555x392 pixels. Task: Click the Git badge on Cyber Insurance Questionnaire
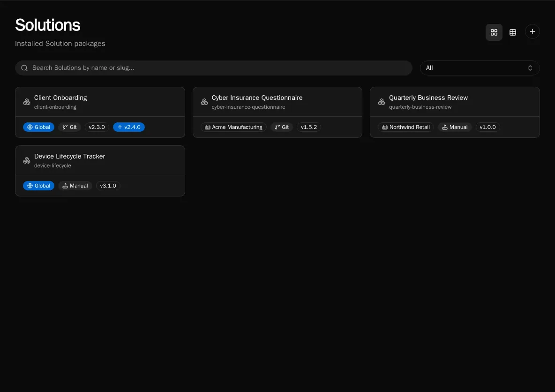(282, 127)
